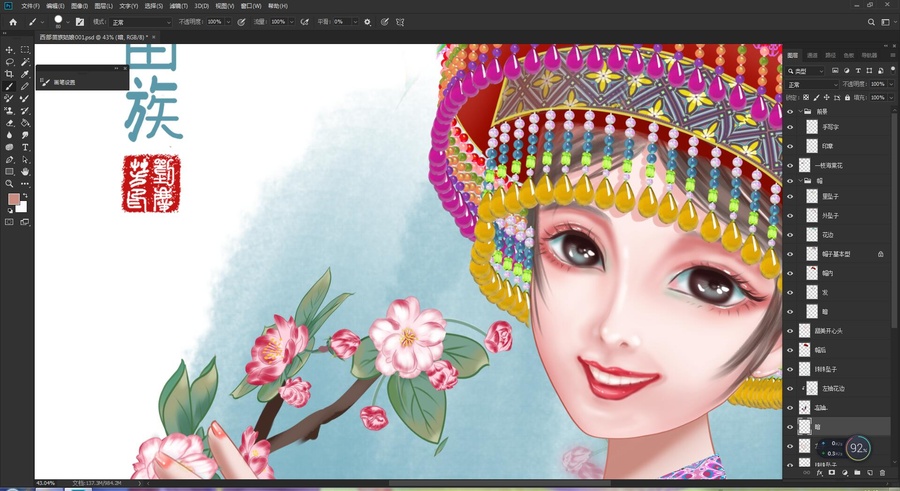This screenshot has height=491, width=900.
Task: Select the Lasso tool
Action: pyautogui.click(x=9, y=62)
